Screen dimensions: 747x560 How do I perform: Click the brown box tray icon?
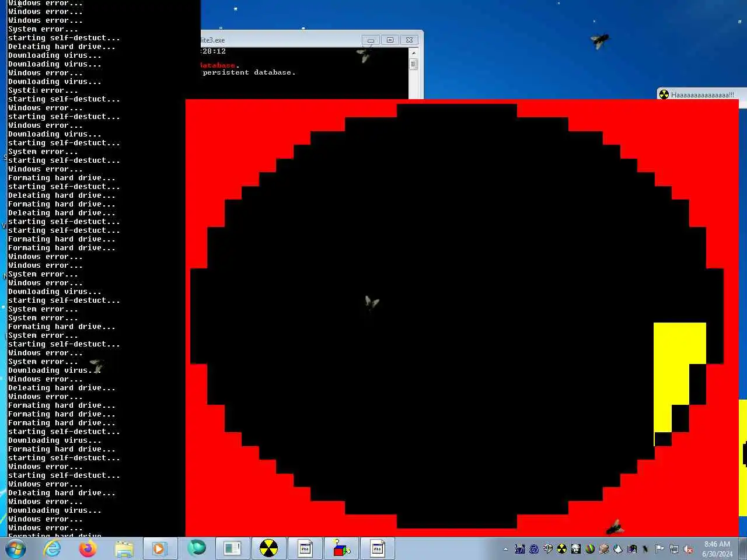click(x=604, y=549)
